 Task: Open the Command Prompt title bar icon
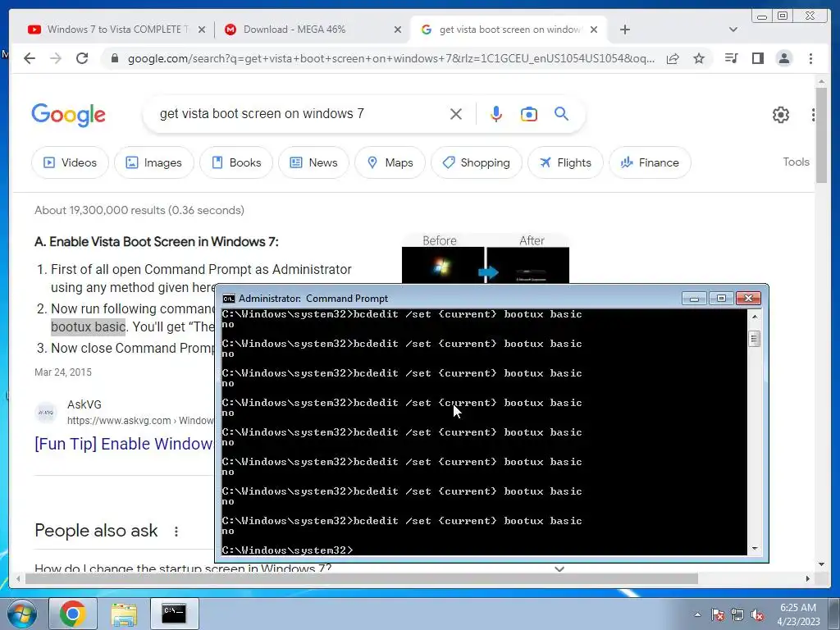point(229,299)
